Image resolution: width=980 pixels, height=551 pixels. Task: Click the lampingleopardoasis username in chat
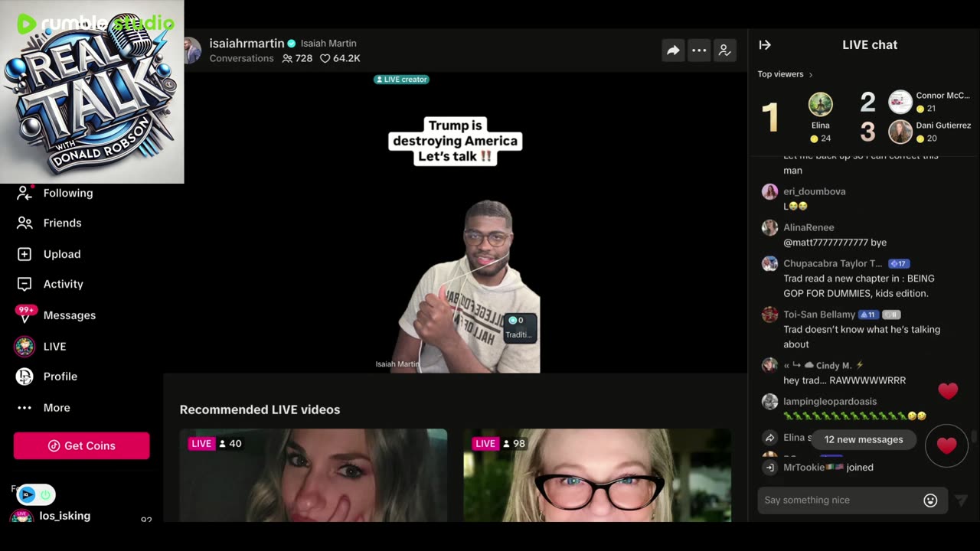click(x=830, y=402)
